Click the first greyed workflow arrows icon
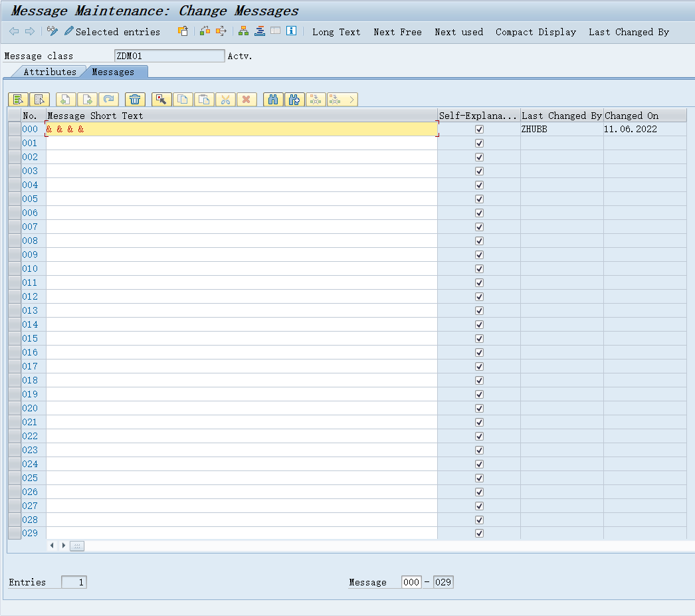695x616 pixels. (x=316, y=100)
